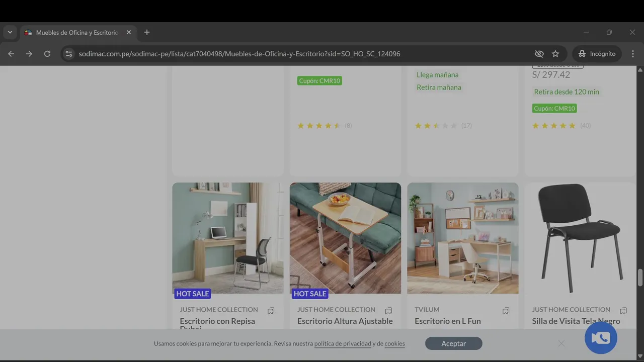Dismiss cookie banner with X icon
The width and height of the screenshot is (644, 362).
561,343
